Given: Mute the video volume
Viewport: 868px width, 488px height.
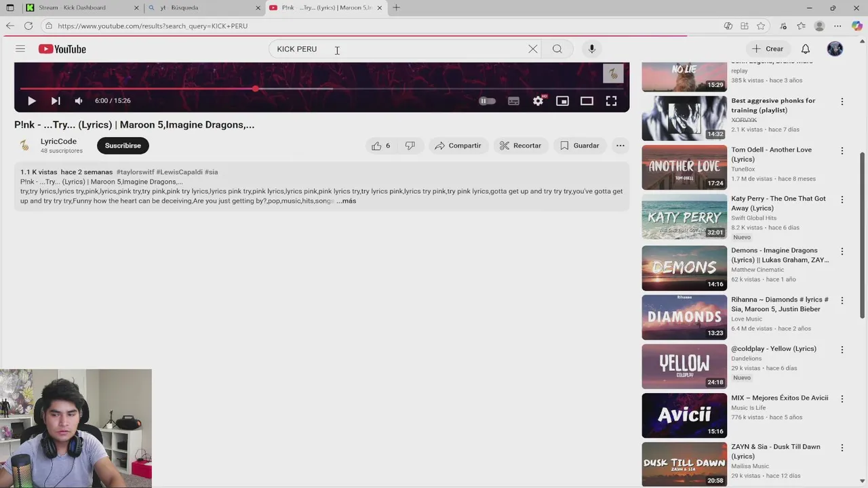Looking at the screenshot, I should (x=79, y=100).
